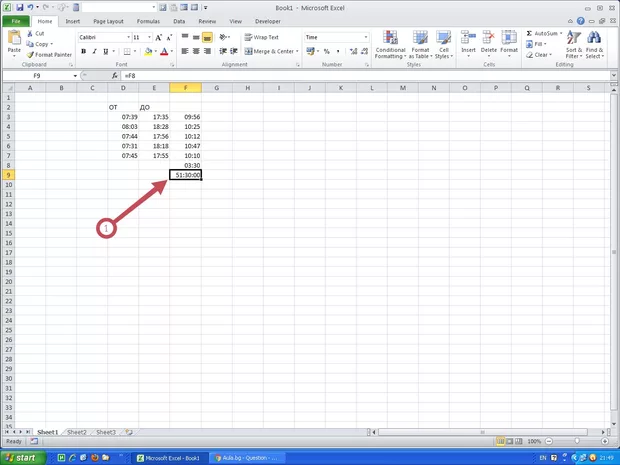Click the formula bar containing =F8
The height and width of the screenshot is (465, 620).
366,76
